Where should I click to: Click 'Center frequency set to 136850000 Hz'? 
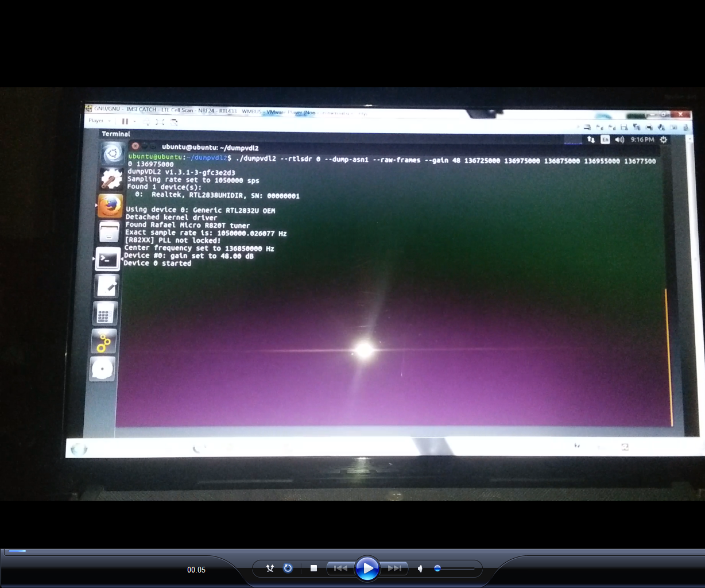coord(199,248)
